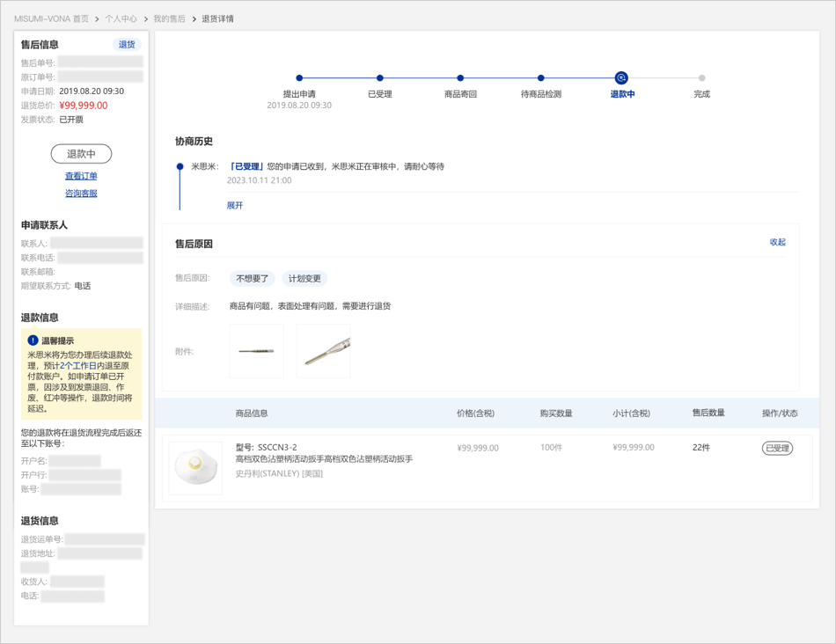The image size is (836, 644).
Task: Click the 退款中 progress step icon
Action: 621,78
